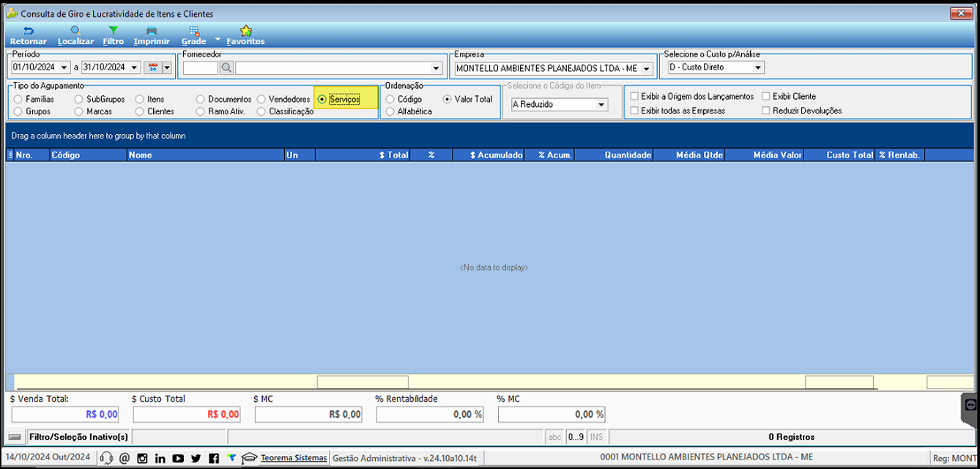Screen dimensions: 980x469
Task: Open the Teorema Sistemas link
Action: [x=294, y=458]
